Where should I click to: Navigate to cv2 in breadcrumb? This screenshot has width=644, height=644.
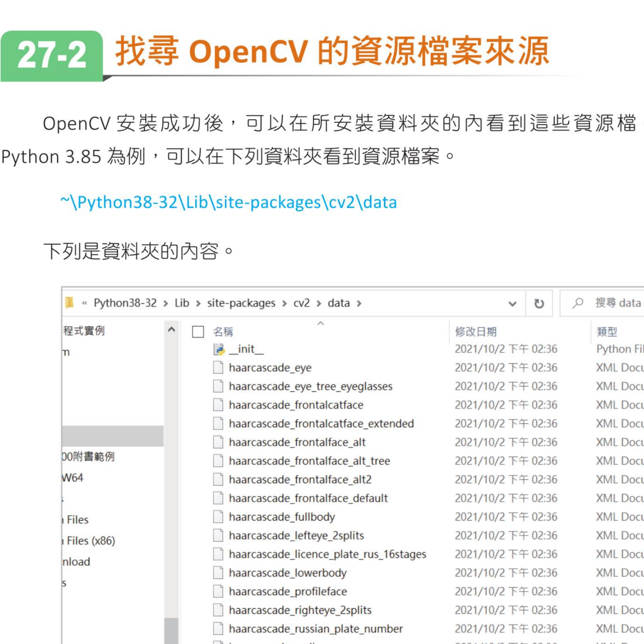301,303
